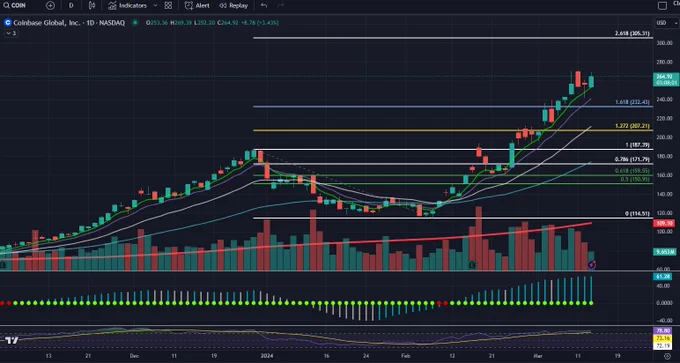This screenshot has height=363, width=680.
Task: Change candlestick chart style icon
Action: (x=92, y=6)
